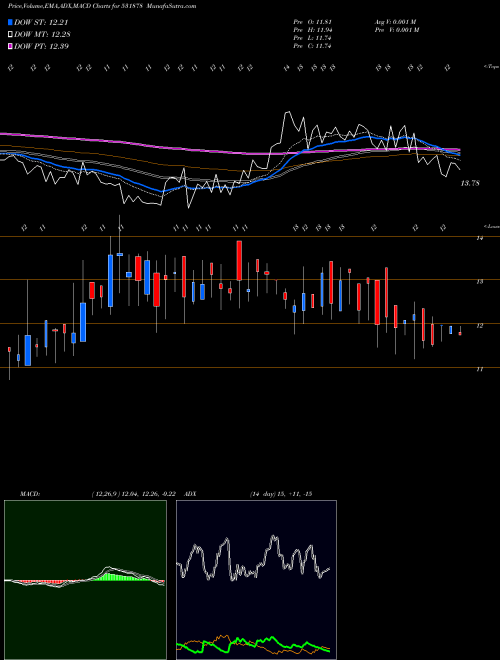The width and height of the screenshot is (500, 660).
Task: Click the 'MACD:' panel label
Action: point(30,494)
